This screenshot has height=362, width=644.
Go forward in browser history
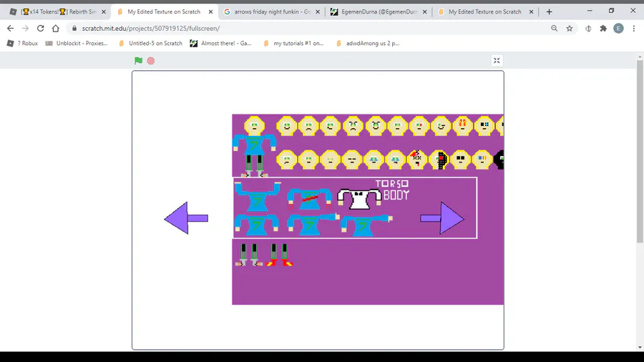pyautogui.click(x=26, y=29)
